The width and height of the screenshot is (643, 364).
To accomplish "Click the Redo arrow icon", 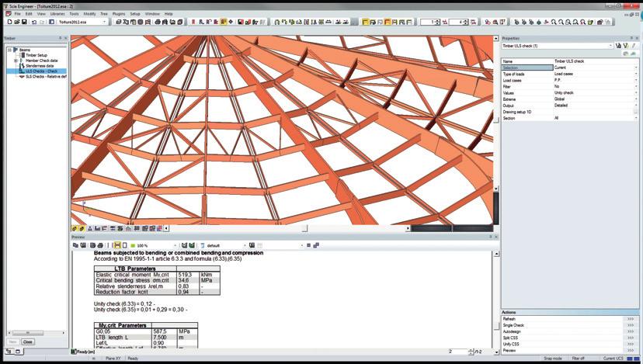I will pyautogui.click(x=42, y=22).
